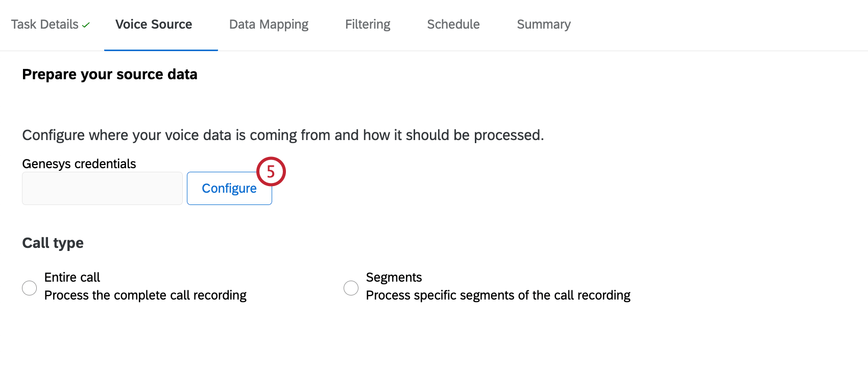Switch to the Filtering tab
Image resolution: width=868 pixels, height=366 pixels.
tap(368, 24)
